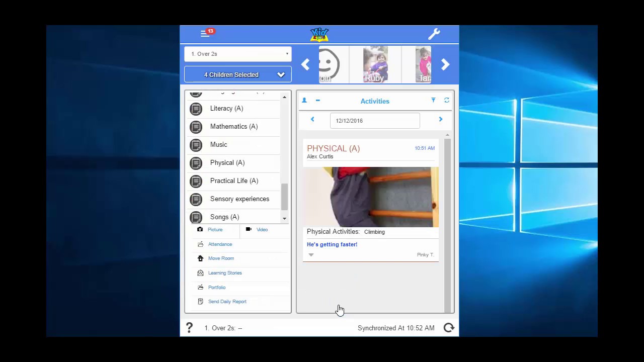Click the Attendance icon
The height and width of the screenshot is (362, 644).
[x=200, y=244]
